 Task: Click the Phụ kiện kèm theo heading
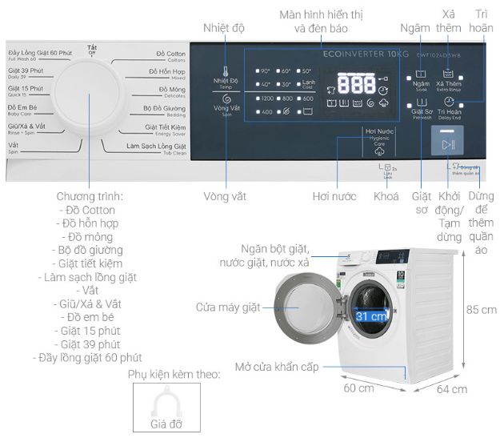click(x=174, y=374)
